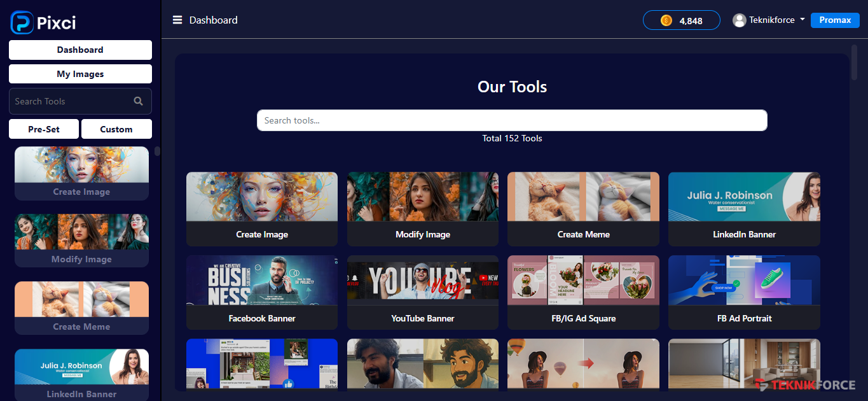Open the LinkedIn Banner tool card

coord(744,209)
